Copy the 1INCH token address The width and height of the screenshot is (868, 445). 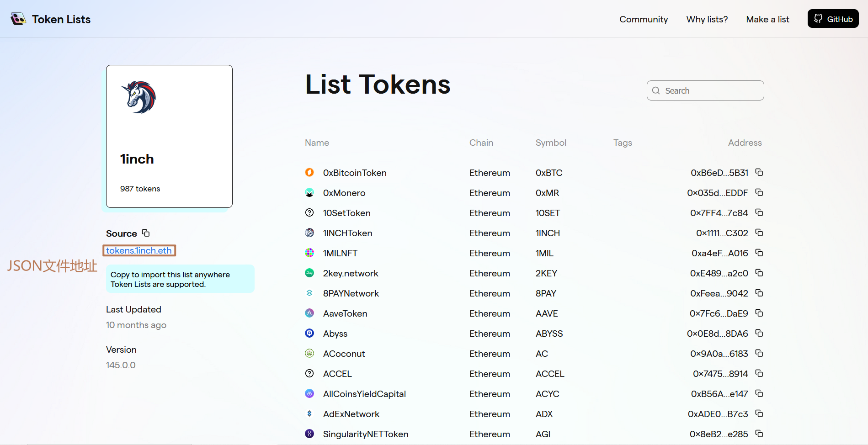pos(759,233)
